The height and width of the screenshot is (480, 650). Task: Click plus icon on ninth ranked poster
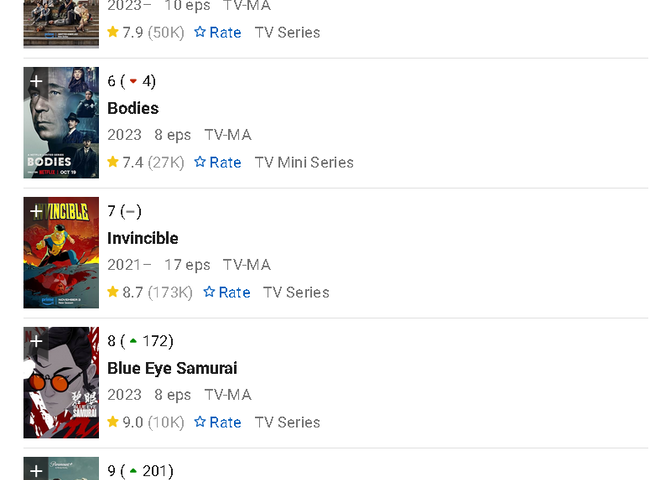pyautogui.click(x=36, y=470)
